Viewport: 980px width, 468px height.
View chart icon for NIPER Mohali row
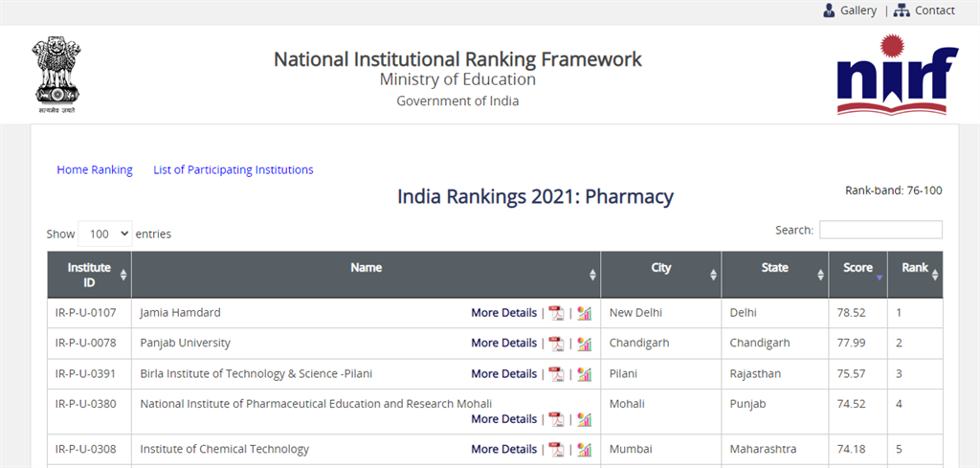(585, 419)
